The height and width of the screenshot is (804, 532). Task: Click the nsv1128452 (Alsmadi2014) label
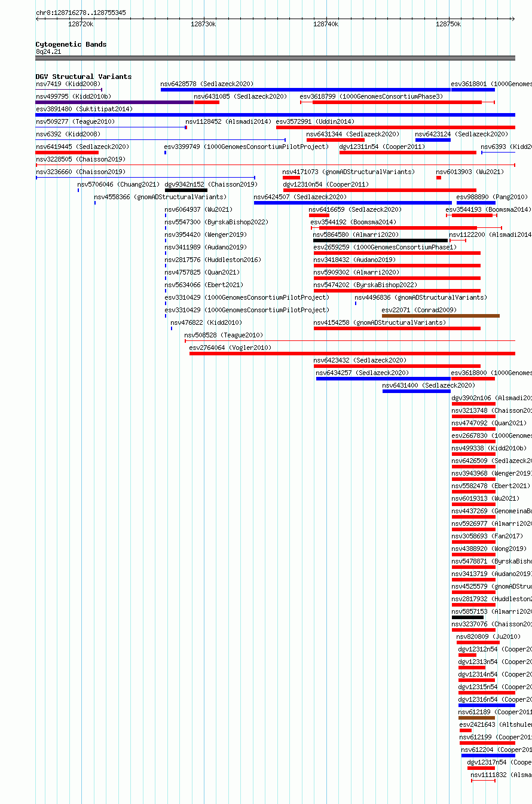click(x=228, y=121)
